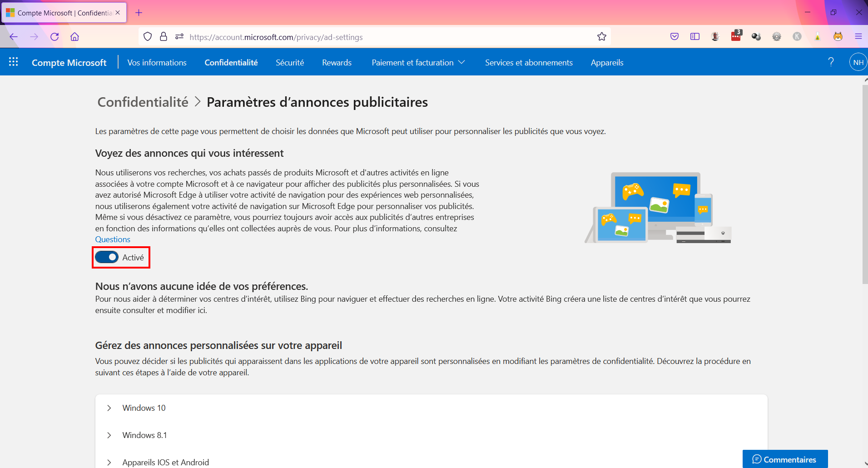
Task: Open the Firefox application hamburger menu
Action: coord(858,37)
